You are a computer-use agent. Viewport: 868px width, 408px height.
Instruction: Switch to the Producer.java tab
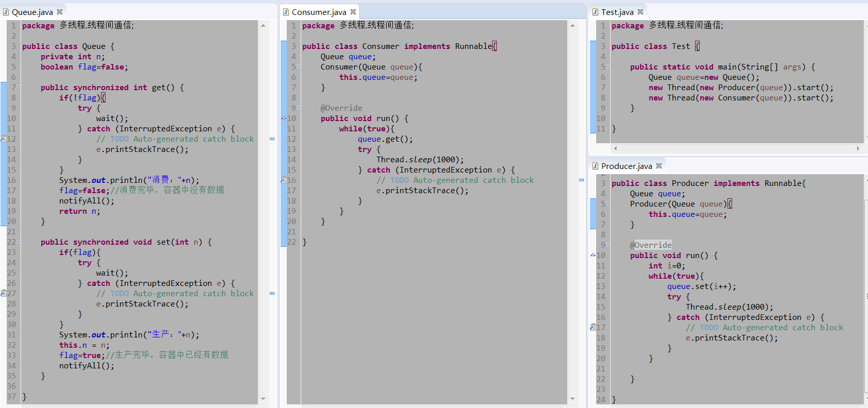(627, 166)
